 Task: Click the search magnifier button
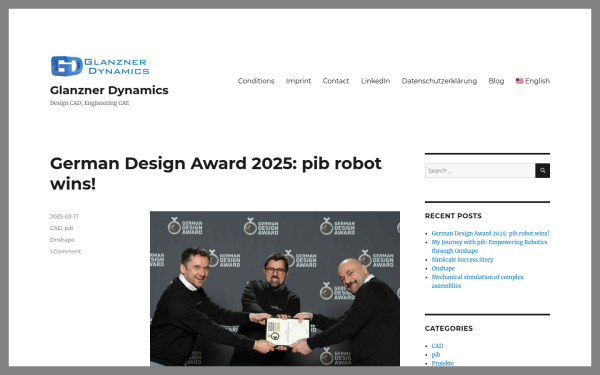click(542, 171)
